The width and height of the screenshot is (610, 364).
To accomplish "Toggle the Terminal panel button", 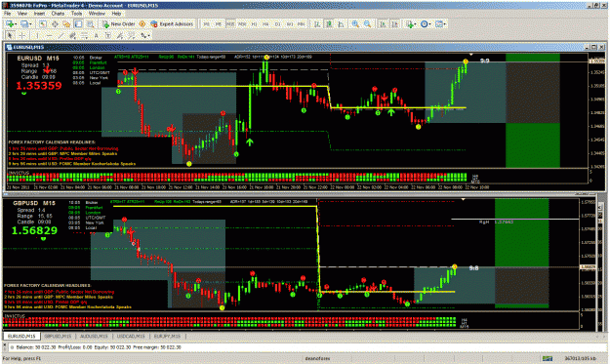I will [78, 23].
